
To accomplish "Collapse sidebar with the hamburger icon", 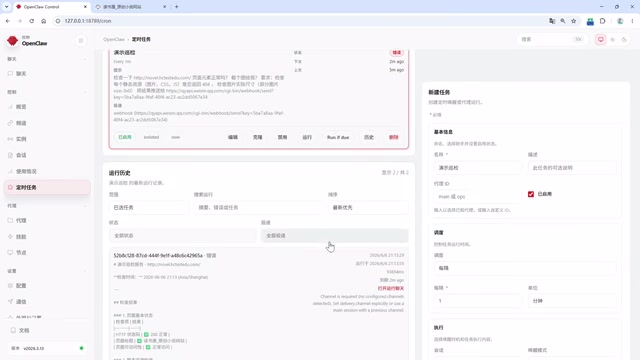I will (x=81, y=41).
